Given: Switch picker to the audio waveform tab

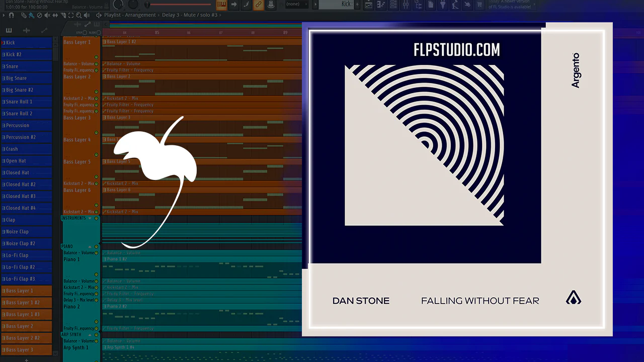Looking at the screenshot, I should [26, 31].
